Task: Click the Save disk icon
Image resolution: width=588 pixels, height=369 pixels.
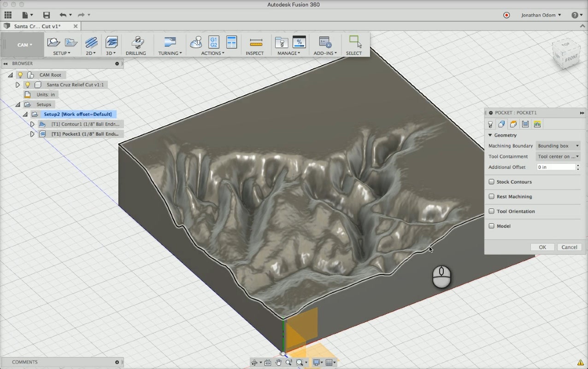Action: tap(46, 15)
